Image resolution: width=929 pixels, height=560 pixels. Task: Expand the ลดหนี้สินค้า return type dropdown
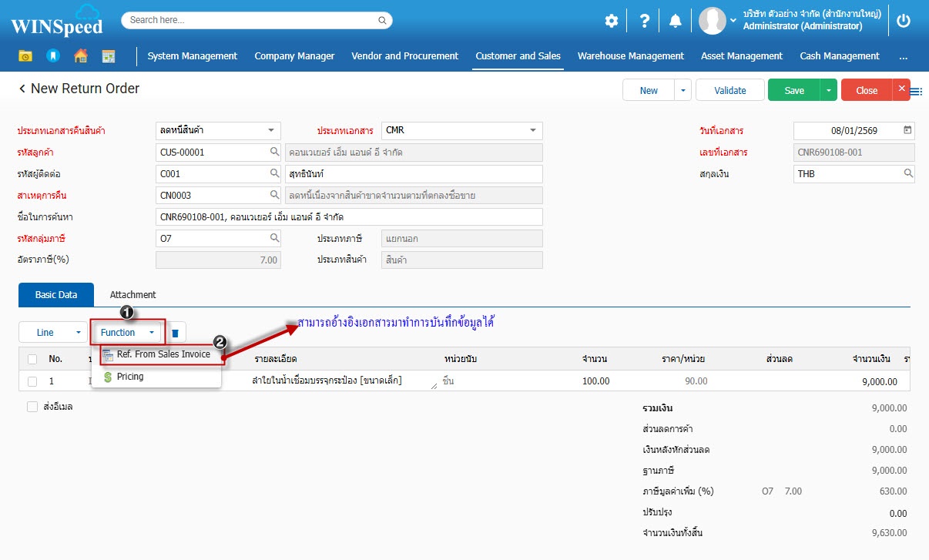(270, 130)
